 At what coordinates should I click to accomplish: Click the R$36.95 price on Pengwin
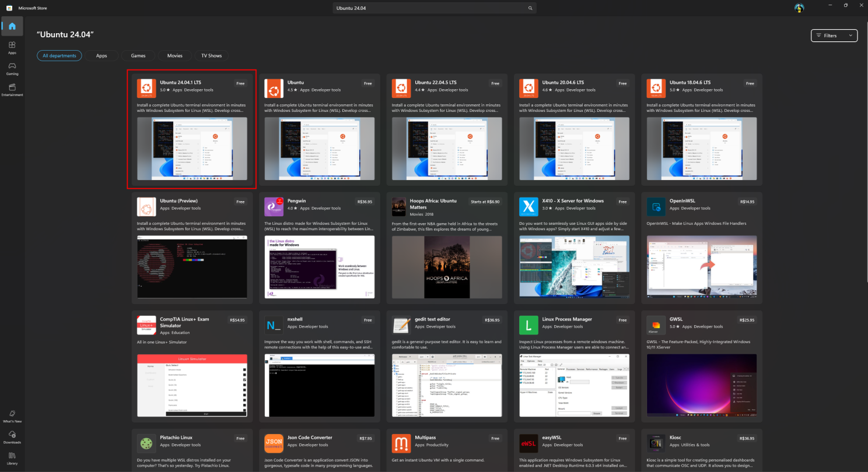click(x=365, y=202)
